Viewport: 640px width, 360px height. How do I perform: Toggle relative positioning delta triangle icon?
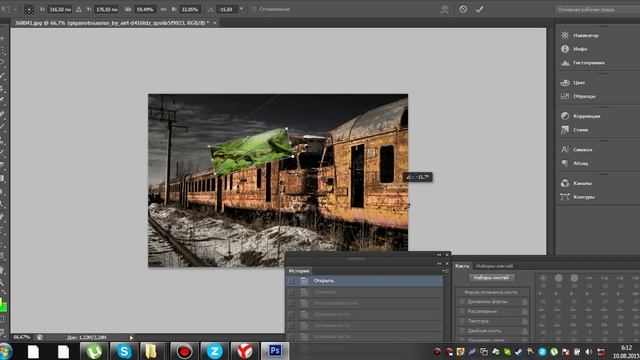pos(79,9)
